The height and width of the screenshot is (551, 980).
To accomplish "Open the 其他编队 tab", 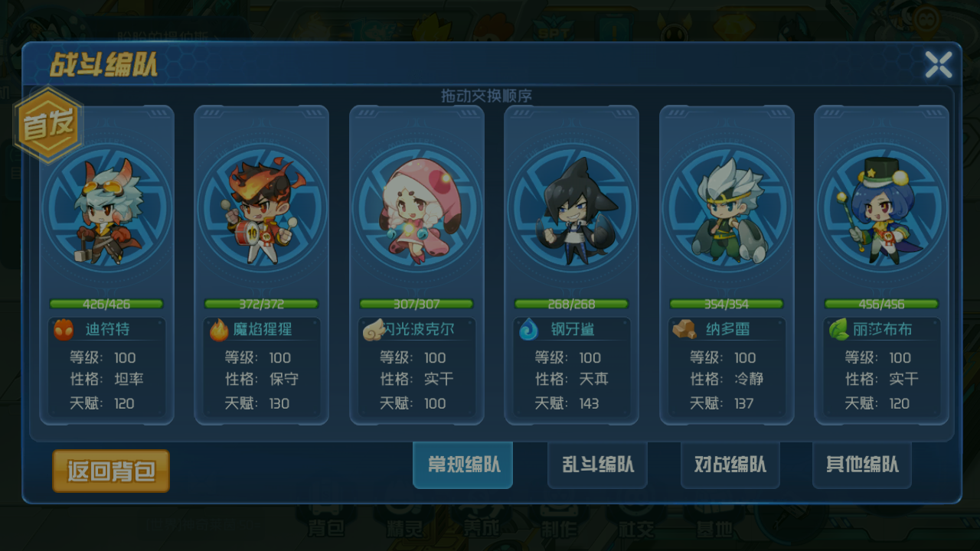I will click(x=862, y=465).
